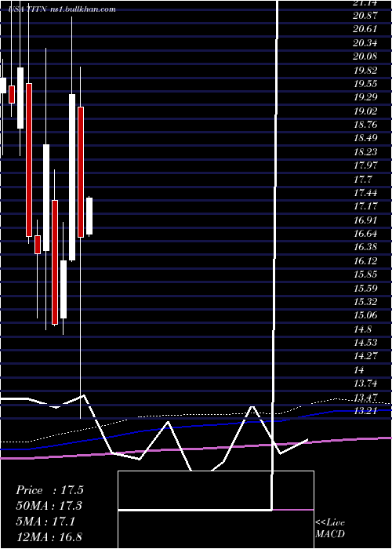The image size is (392, 549).
Task: Click the 18.76 price axis label
Action: (x=365, y=125)
